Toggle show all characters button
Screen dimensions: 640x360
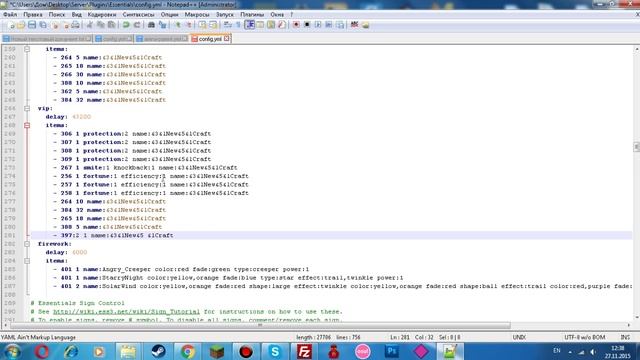pos(238,25)
